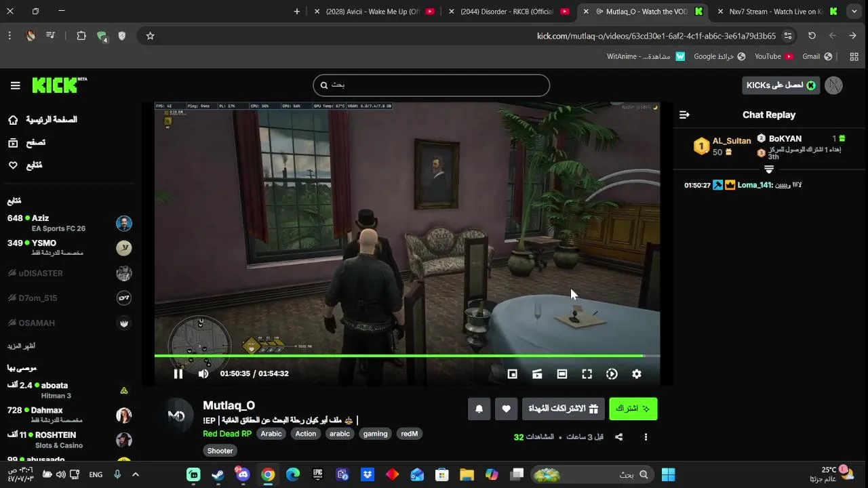868x488 pixels.
Task: Toggle theater mode in player
Action: [562, 373]
